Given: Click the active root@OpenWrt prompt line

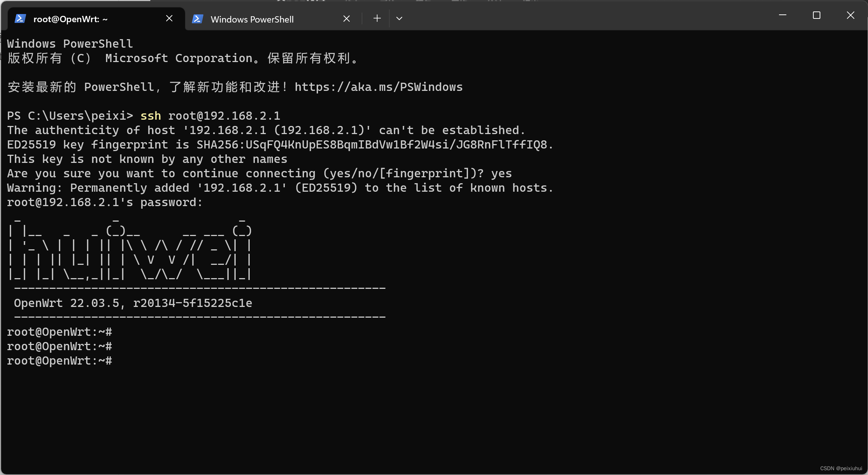Looking at the screenshot, I should pyautogui.click(x=59, y=360).
